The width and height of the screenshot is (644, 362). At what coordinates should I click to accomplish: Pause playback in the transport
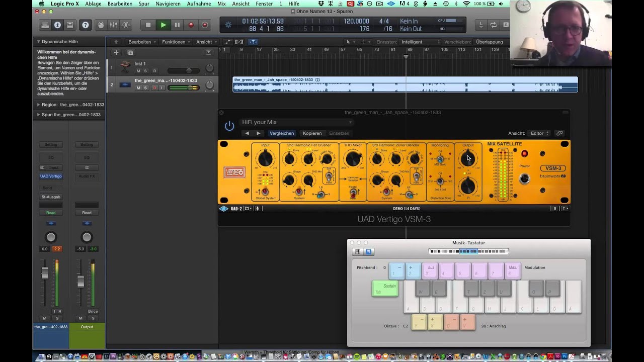[x=177, y=25]
